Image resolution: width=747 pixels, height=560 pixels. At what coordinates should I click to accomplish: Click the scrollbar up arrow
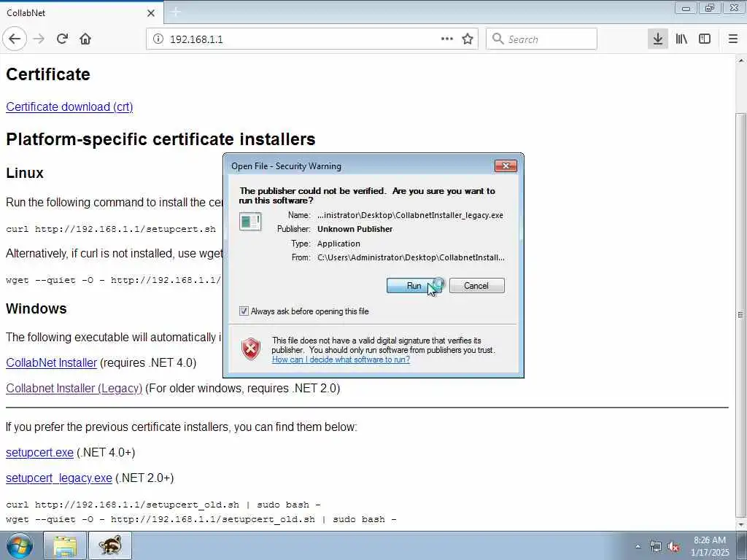click(x=740, y=61)
